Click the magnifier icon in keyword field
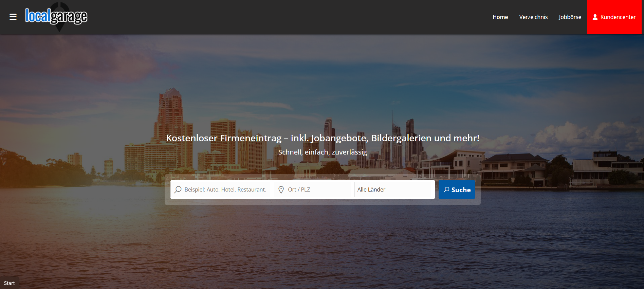The width and height of the screenshot is (644, 289). point(178,189)
